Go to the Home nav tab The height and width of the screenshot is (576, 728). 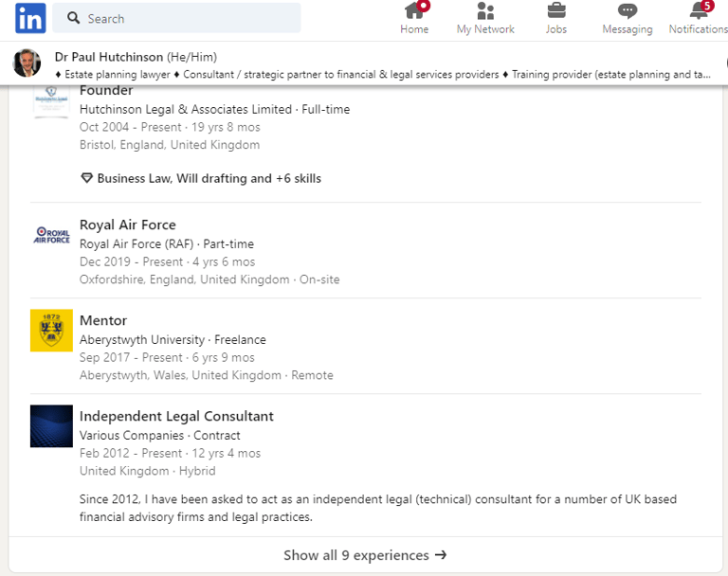414,19
